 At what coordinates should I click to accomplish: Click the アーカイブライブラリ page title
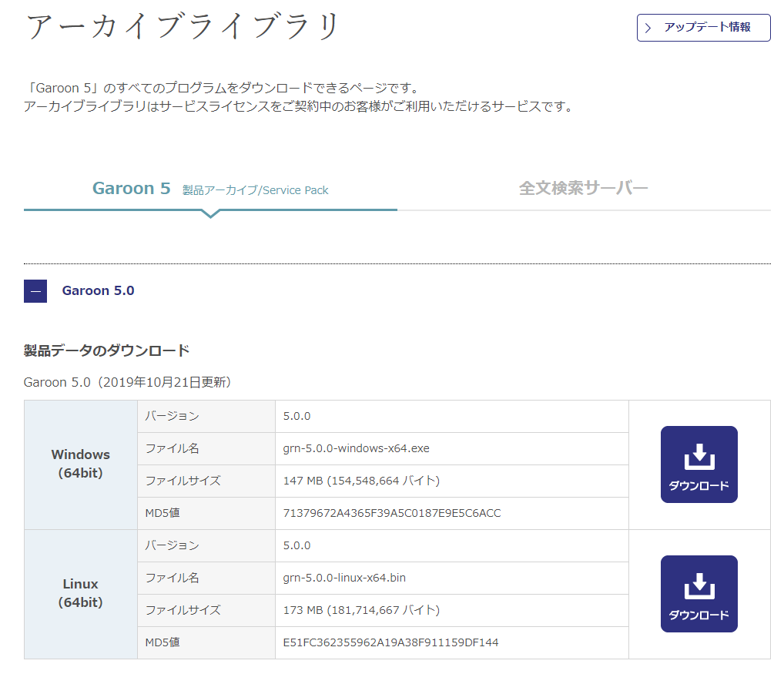183,26
